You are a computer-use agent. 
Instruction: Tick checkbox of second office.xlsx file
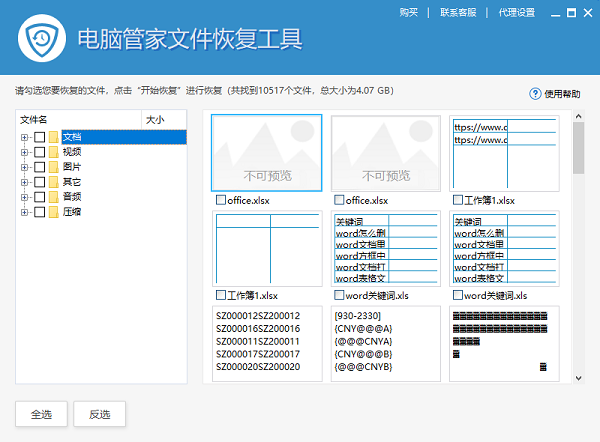click(x=339, y=200)
